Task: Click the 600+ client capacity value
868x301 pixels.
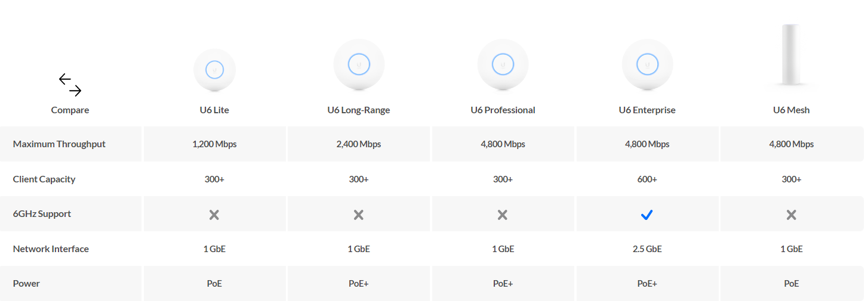Action: [647, 179]
